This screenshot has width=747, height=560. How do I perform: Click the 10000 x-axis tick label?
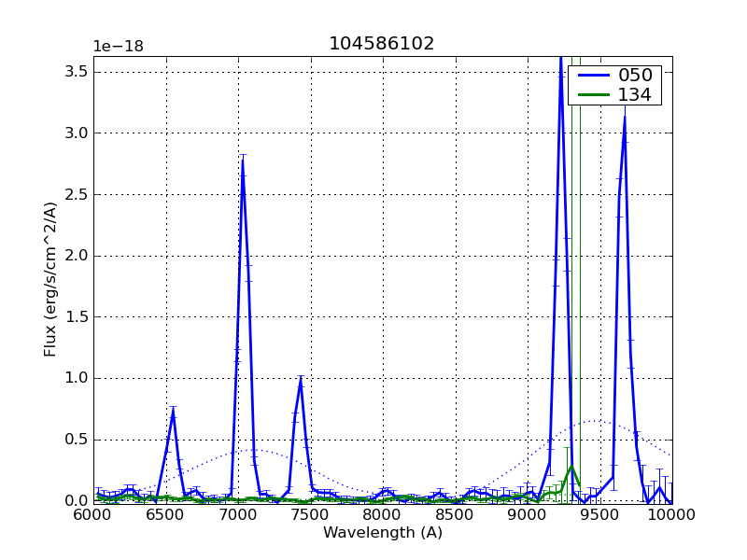(x=670, y=514)
